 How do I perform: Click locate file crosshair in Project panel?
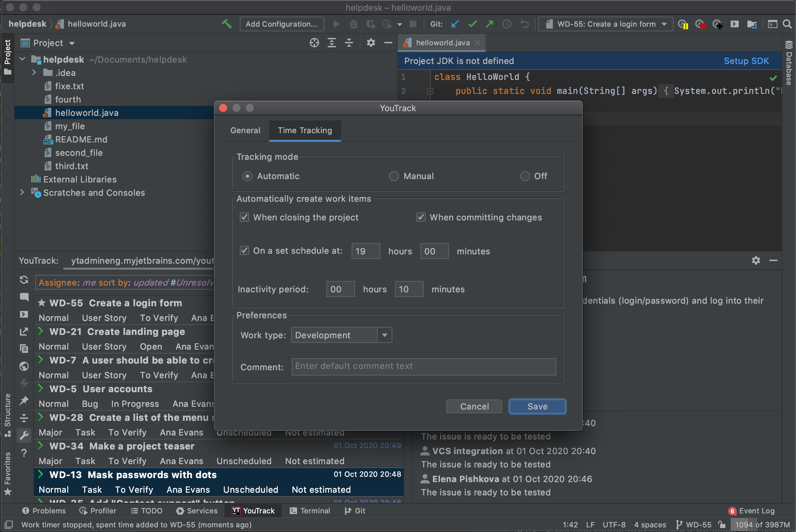[314, 43]
